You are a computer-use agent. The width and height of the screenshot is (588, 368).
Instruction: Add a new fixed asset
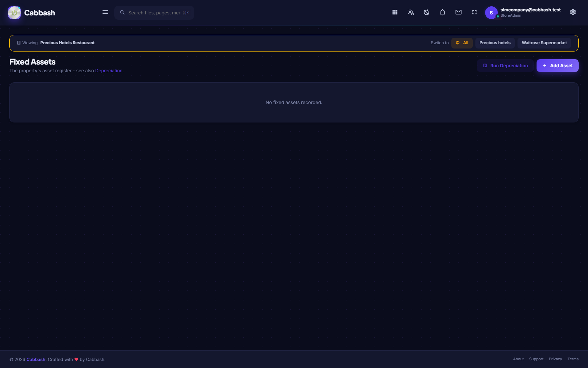tap(558, 66)
